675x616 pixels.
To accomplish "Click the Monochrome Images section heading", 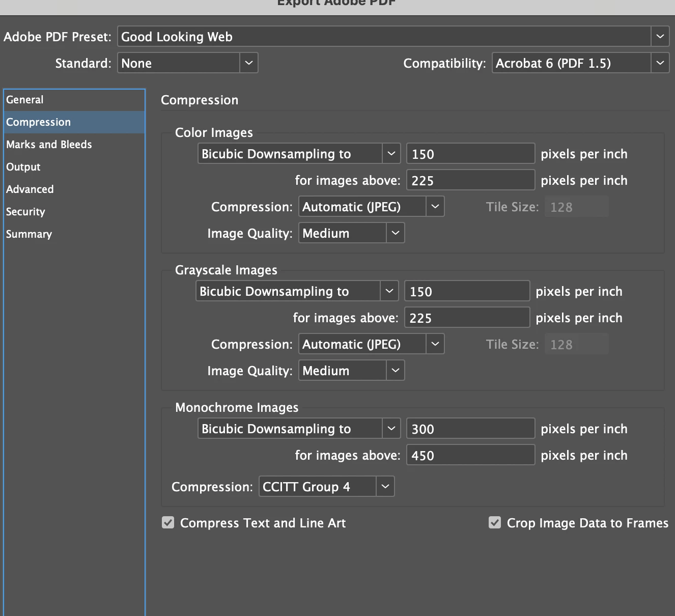I will pyautogui.click(x=237, y=407).
